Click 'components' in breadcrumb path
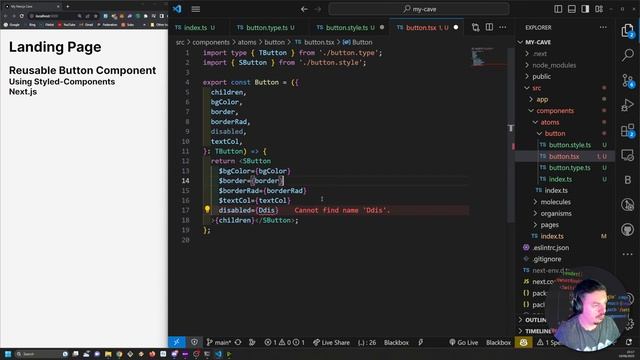The width and height of the screenshot is (640, 360). click(x=211, y=42)
